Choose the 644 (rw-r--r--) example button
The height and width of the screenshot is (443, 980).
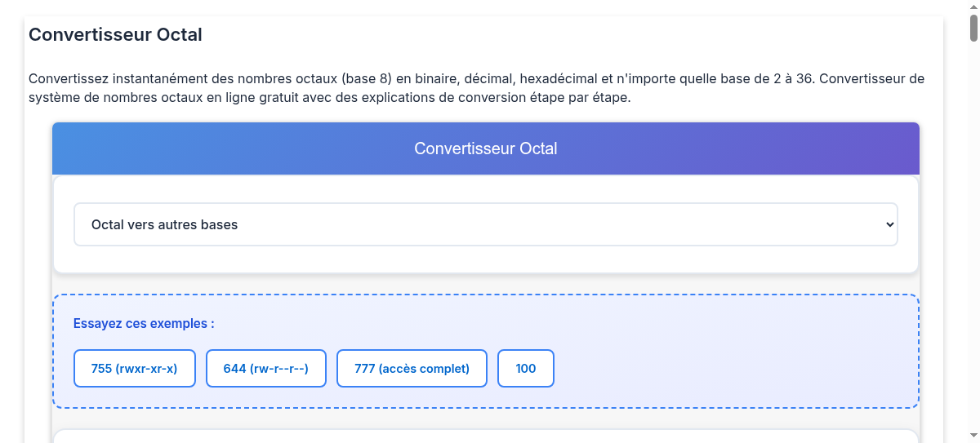click(x=265, y=369)
